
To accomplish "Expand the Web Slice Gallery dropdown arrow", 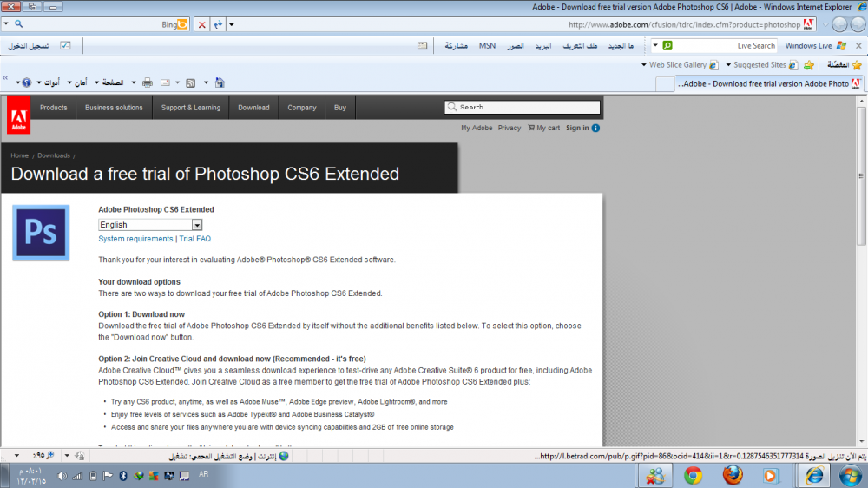I will pos(644,65).
